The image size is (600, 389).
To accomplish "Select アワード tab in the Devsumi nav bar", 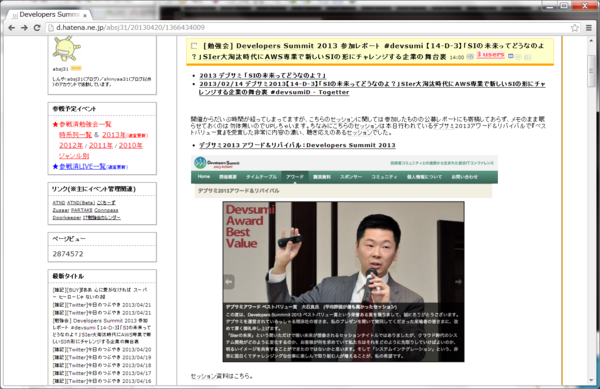I will [295, 177].
